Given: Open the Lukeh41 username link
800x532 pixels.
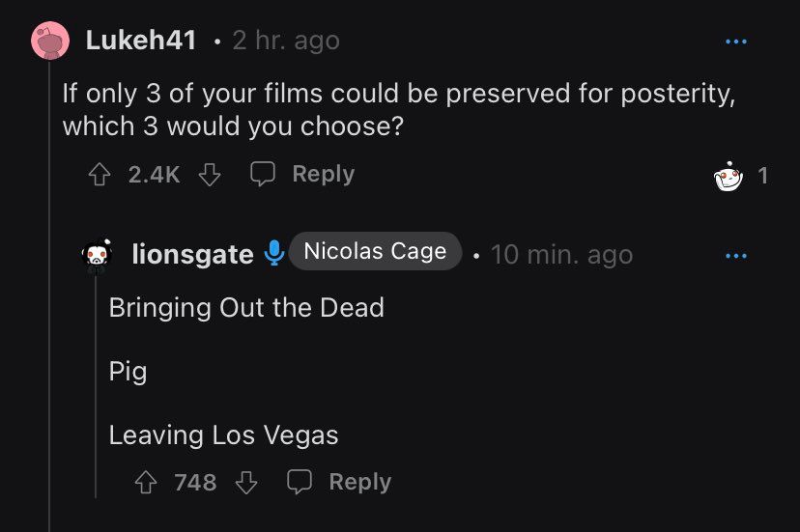Looking at the screenshot, I should (x=141, y=40).
